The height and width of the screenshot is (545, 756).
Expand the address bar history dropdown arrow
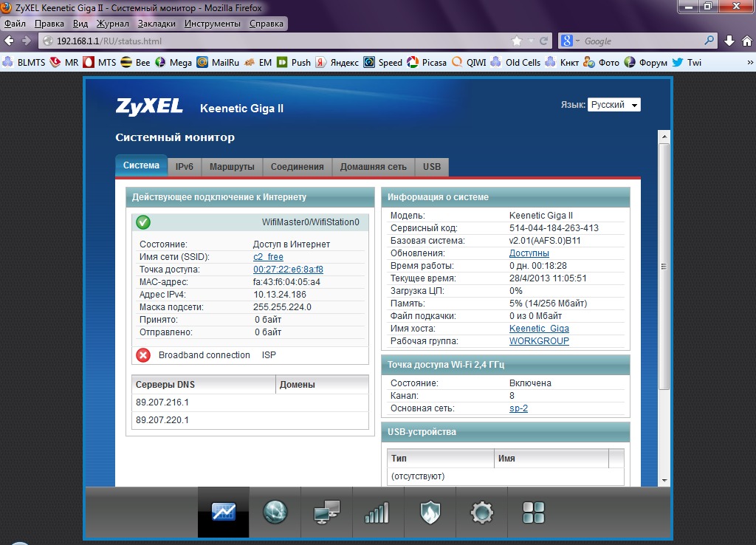tap(531, 41)
